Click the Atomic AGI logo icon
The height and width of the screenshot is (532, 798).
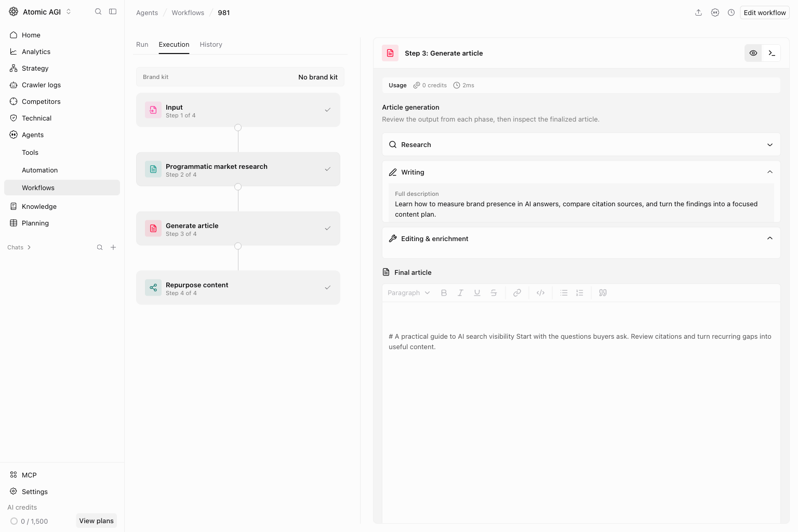pyautogui.click(x=14, y=11)
